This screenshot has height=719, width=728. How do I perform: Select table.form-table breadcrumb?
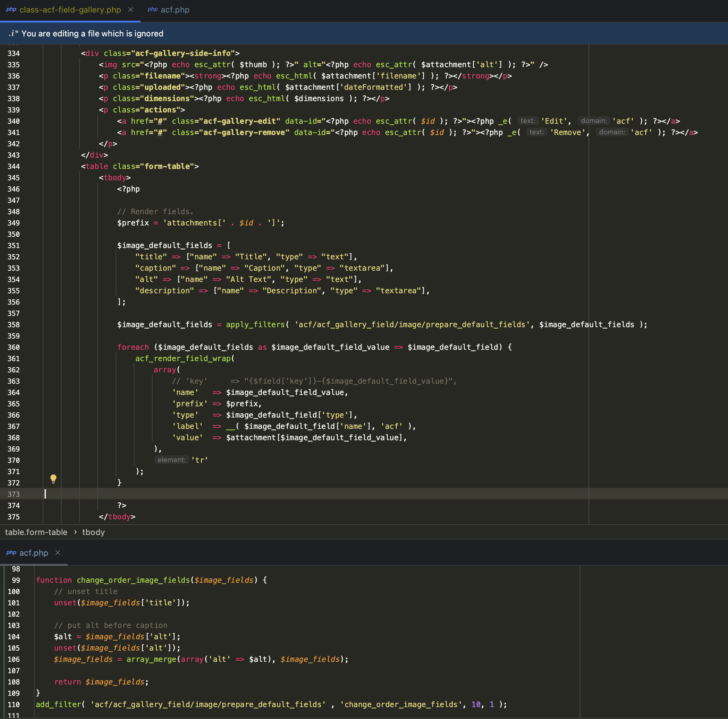pos(36,532)
